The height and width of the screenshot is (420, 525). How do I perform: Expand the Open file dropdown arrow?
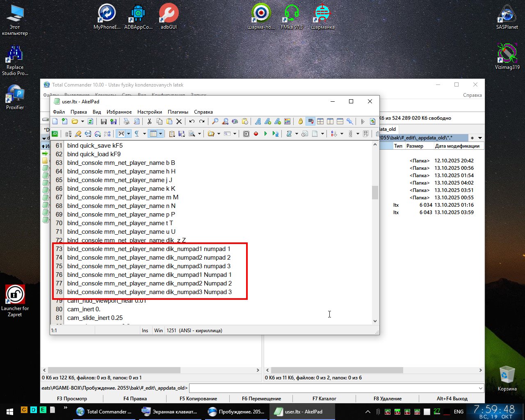(x=82, y=121)
